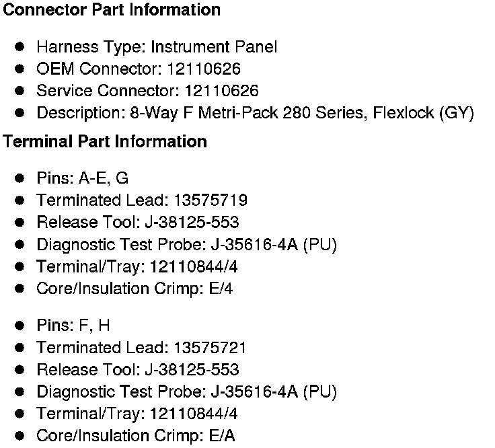495x448 pixels.
Task: Click the bullet beside Pins: F, H
Action: (20, 326)
